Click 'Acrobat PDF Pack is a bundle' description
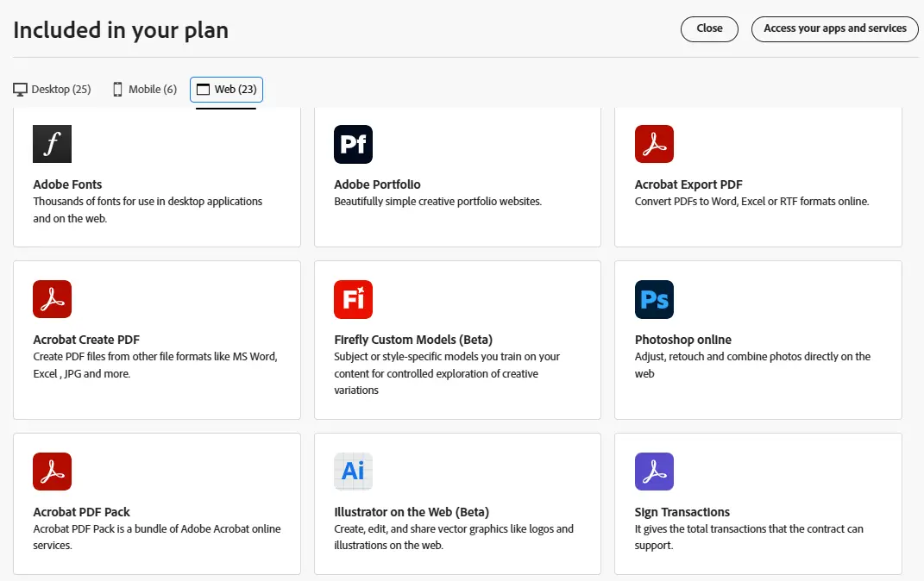 coord(157,537)
